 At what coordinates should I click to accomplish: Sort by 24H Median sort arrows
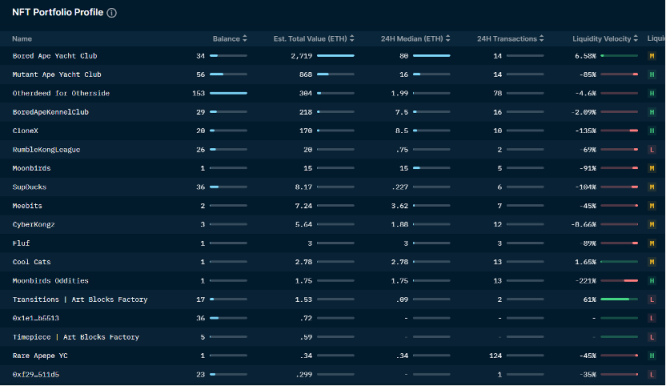[448, 39]
